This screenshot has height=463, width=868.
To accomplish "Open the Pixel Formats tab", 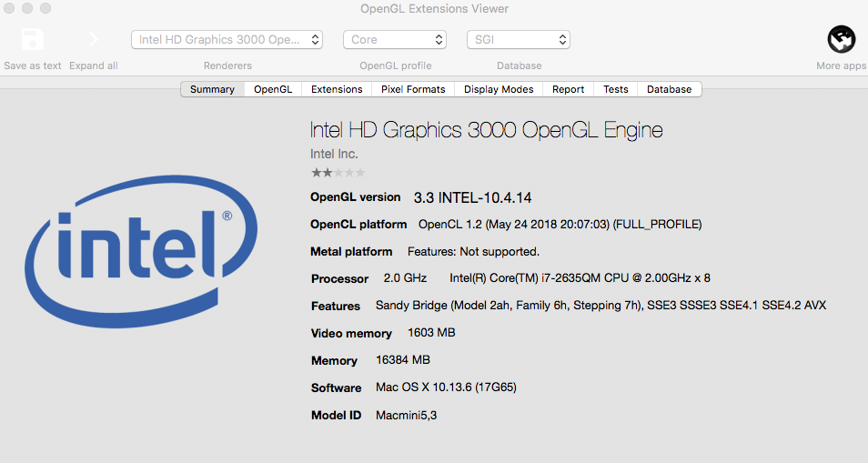I will 413,89.
